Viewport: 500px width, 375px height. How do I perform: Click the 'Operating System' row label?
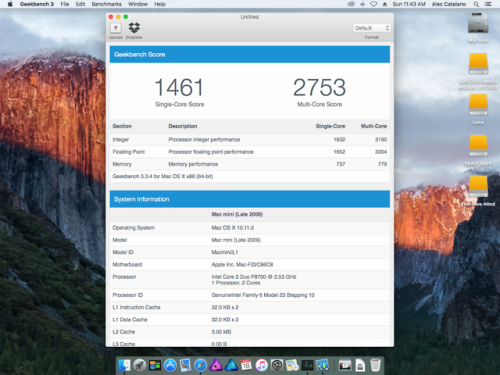pos(133,228)
